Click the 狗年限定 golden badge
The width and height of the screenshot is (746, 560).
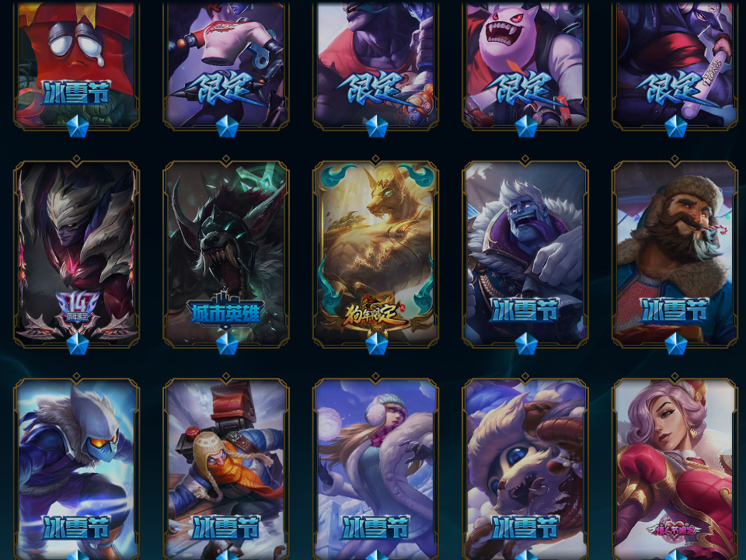pos(376,313)
